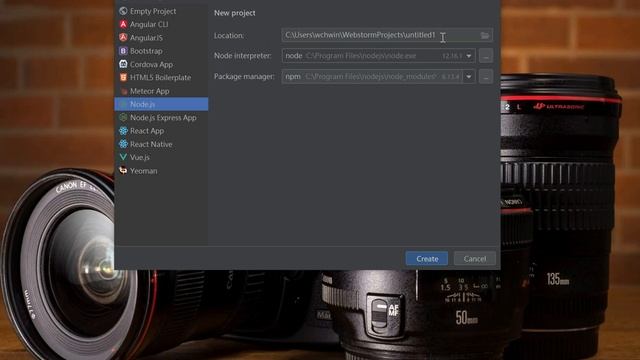Open the npm Package manager combo box
The height and width of the screenshot is (360, 640).
tap(378, 76)
